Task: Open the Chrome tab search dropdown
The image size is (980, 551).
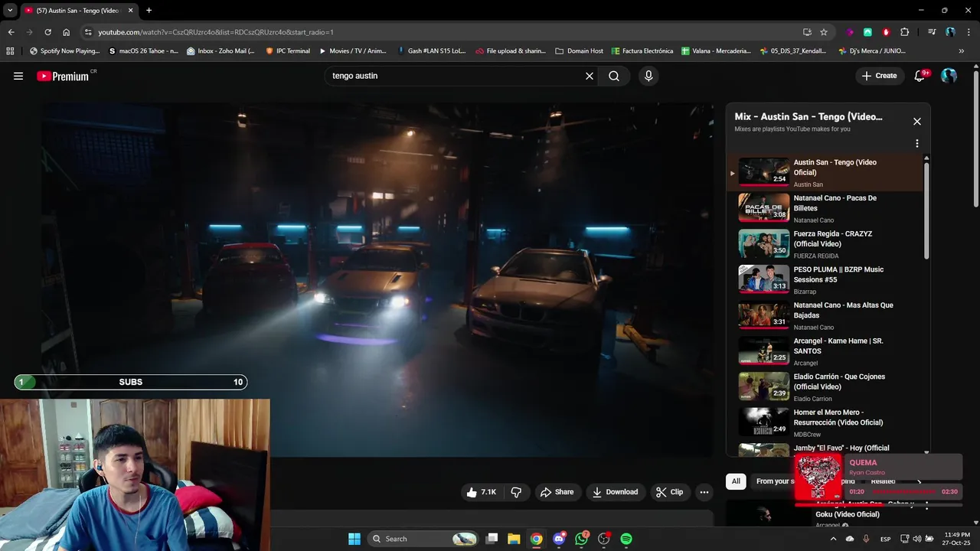Action: coord(10,10)
